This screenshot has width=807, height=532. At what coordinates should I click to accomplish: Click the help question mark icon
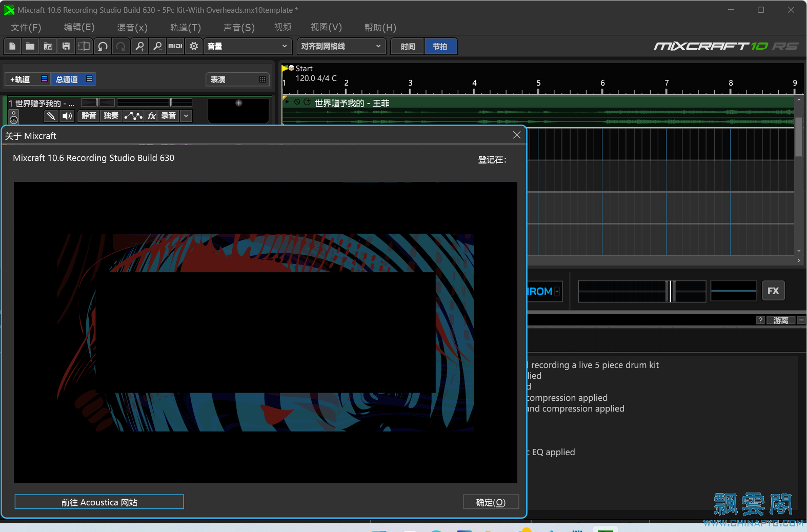761,320
